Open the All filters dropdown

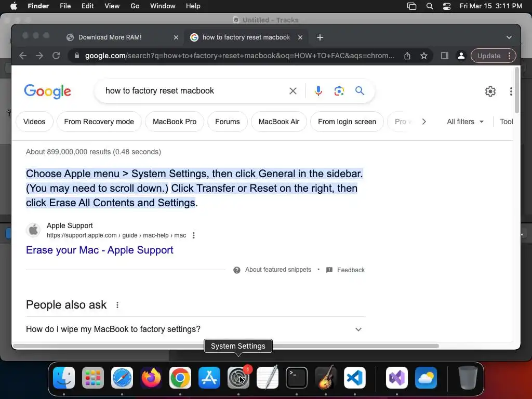coord(465,122)
